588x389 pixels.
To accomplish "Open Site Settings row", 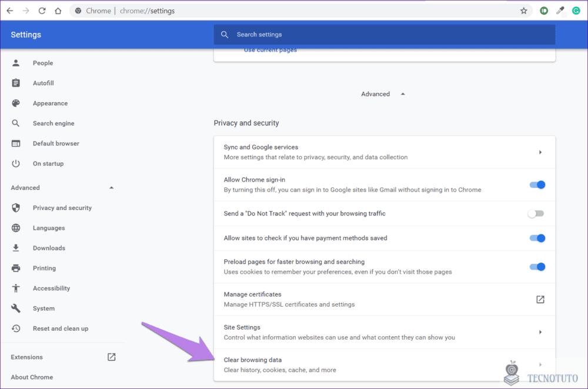I will tap(385, 332).
